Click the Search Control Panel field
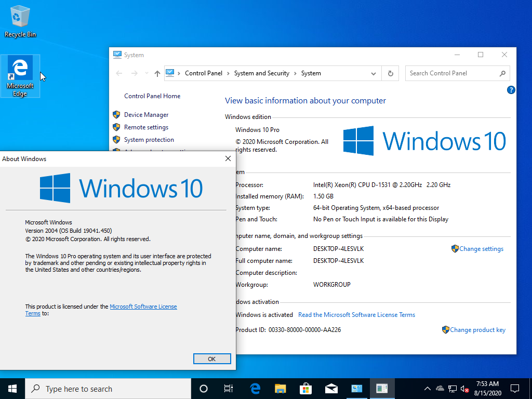Screen dimensions: 532x399 [x=457, y=73]
